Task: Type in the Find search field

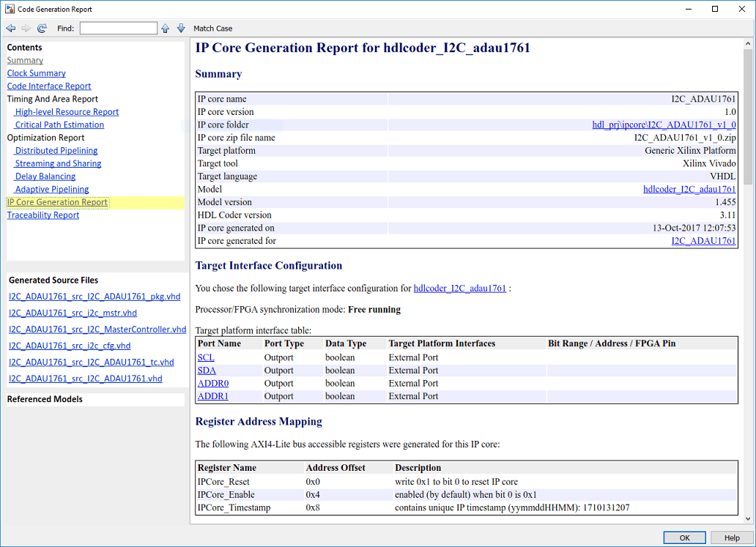Action: (x=118, y=29)
